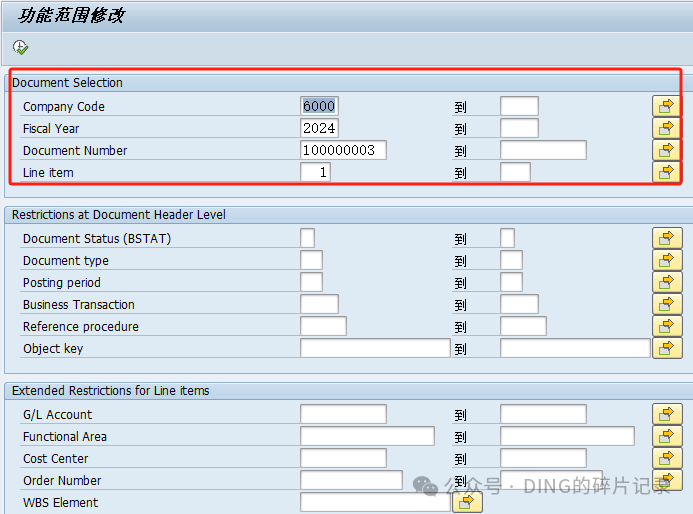Click the WBS Element input field
This screenshot has height=514, width=693.
pyautogui.click(x=375, y=503)
